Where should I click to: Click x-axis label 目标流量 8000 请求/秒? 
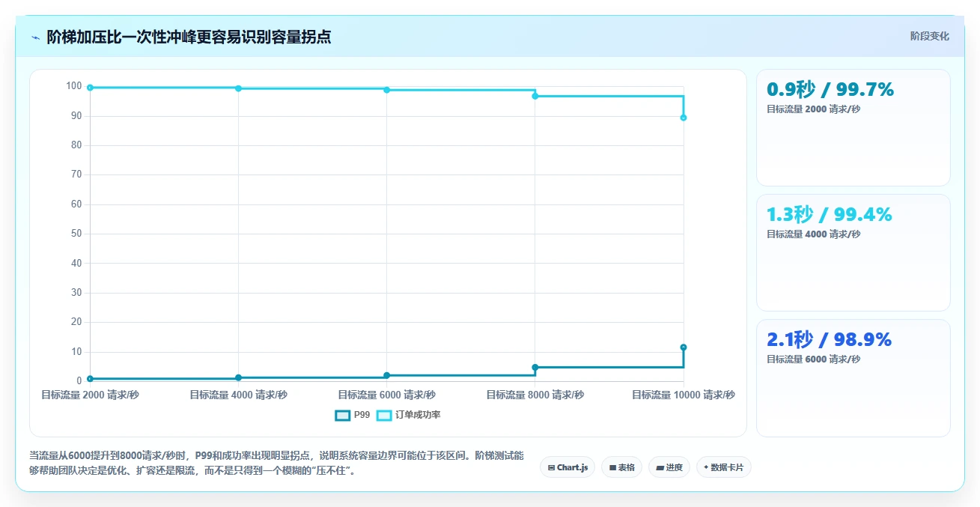pyautogui.click(x=535, y=395)
